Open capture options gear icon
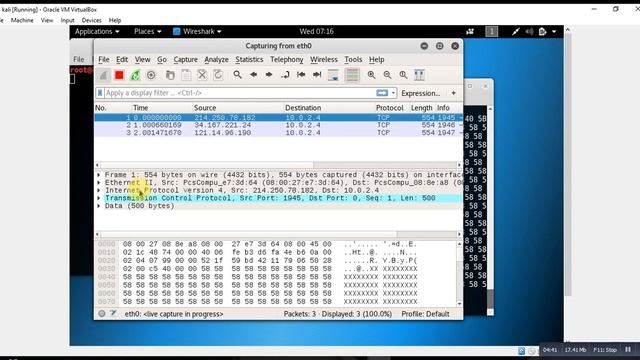Viewport: 640px width, 360px height. [151, 75]
